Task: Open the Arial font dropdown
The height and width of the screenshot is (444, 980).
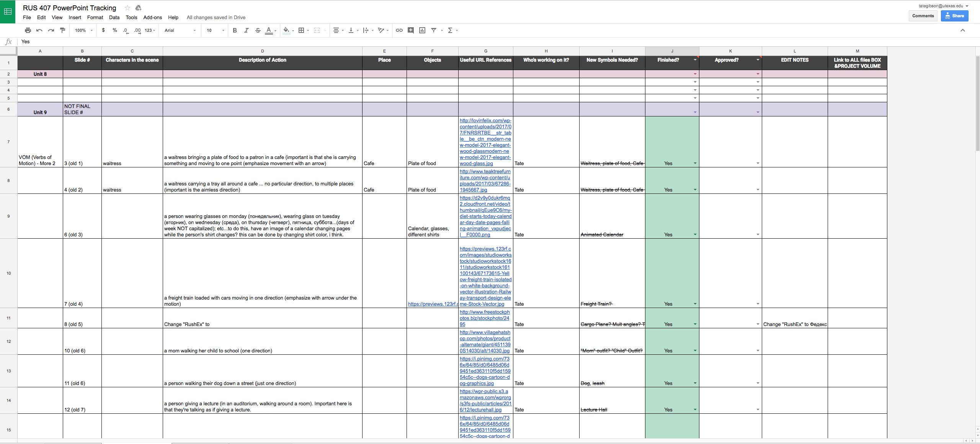Action: tap(180, 30)
